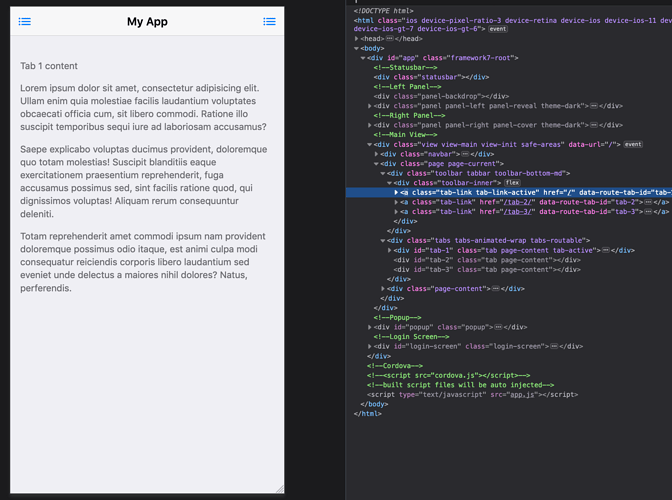Select the Main View comment line

405,135
